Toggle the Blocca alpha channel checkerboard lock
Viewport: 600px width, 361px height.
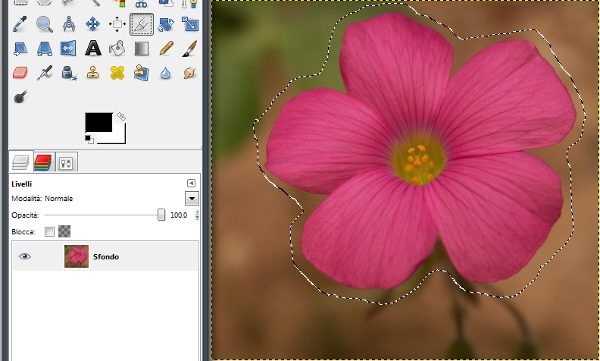pos(65,231)
